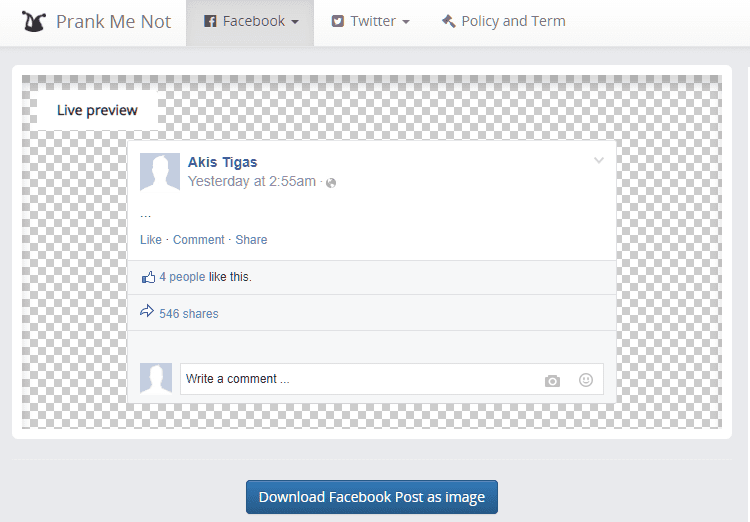Image resolution: width=750 pixels, height=522 pixels.
Task: Click the thumbs-up like icon
Action: tap(148, 277)
